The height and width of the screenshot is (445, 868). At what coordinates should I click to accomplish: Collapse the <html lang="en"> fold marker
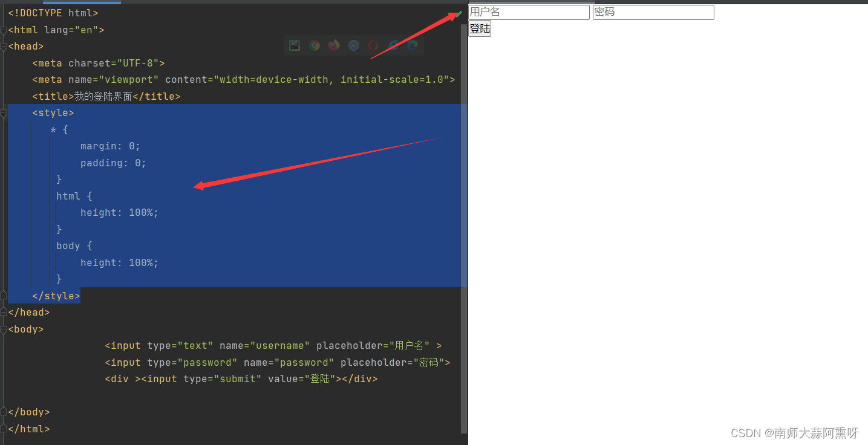click(x=4, y=30)
